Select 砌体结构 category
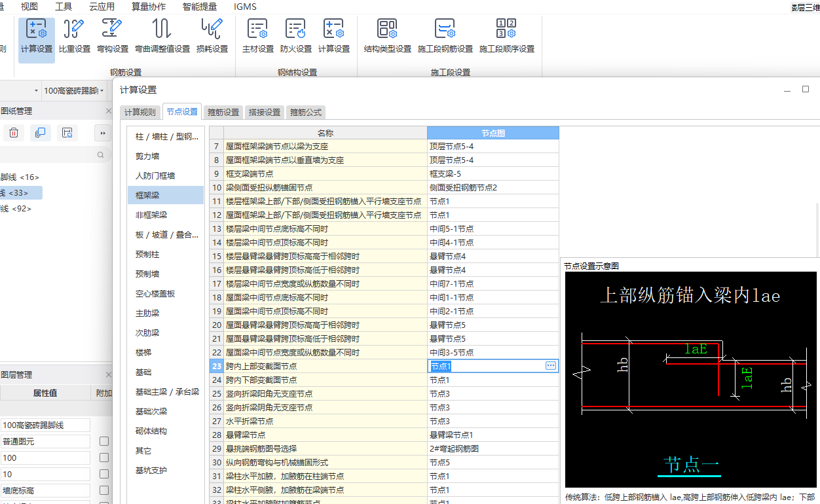 [166, 431]
